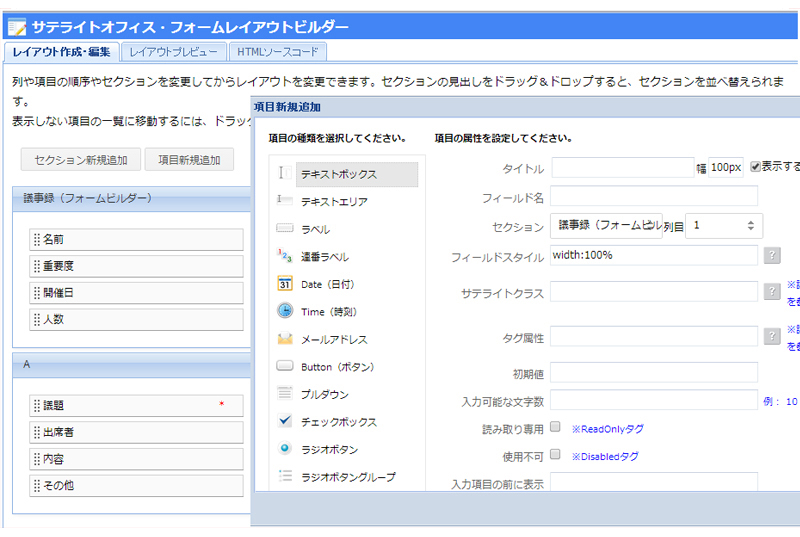Open help for フィールドスタイル
800x537 pixels.
coord(772,255)
